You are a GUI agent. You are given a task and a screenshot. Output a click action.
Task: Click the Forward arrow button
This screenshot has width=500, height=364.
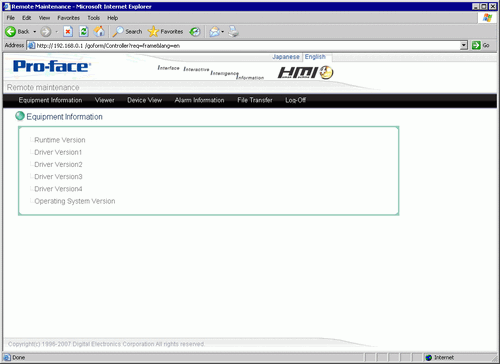46,32
